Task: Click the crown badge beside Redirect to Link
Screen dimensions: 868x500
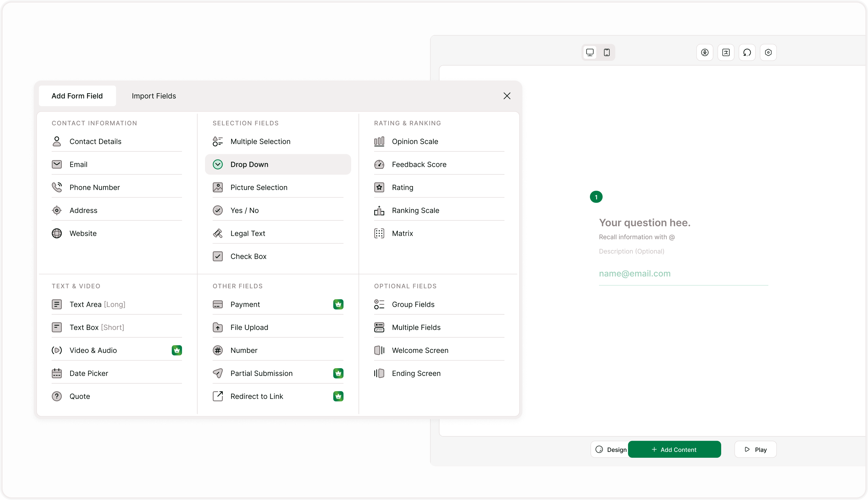Action: 338,396
